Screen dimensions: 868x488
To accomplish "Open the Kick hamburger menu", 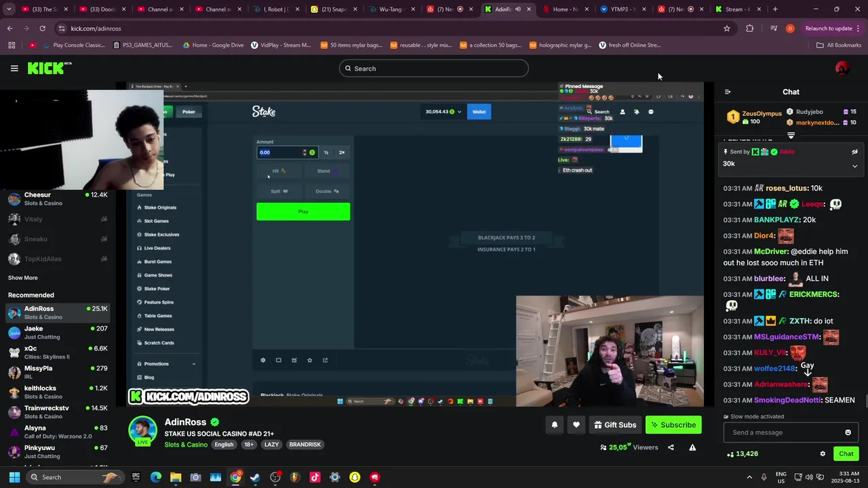I will [x=14, y=68].
